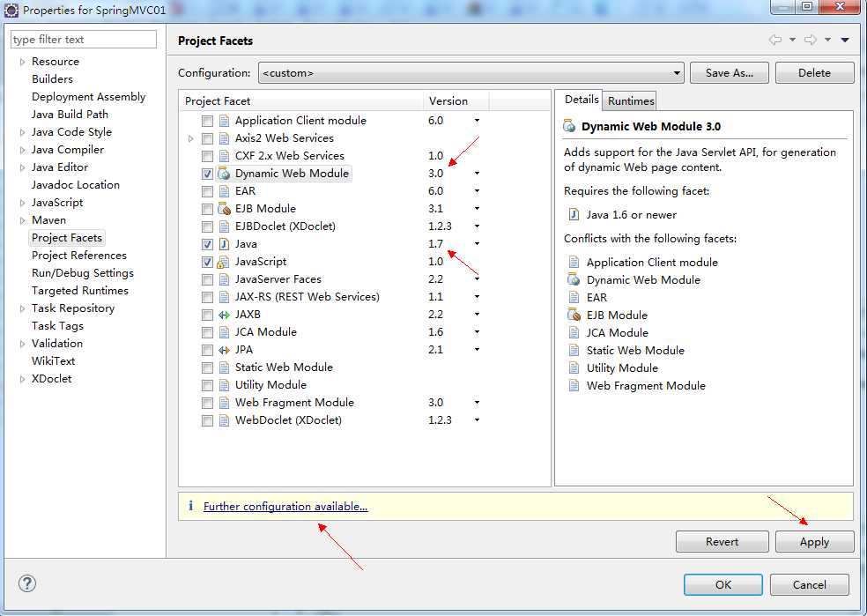This screenshot has width=867, height=616.
Task: Enable the Axis2 Web Services checkbox
Action: point(207,138)
